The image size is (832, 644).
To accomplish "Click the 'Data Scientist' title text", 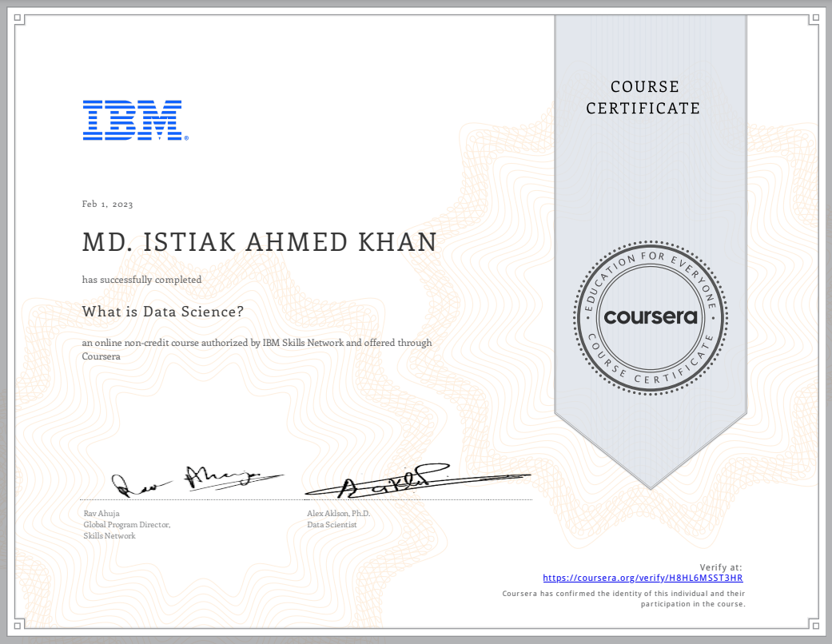I will coord(332,525).
